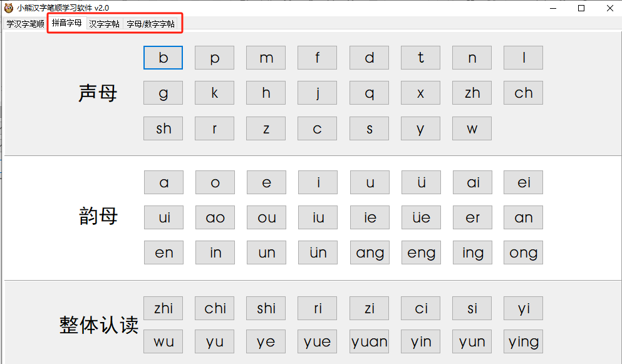The width and height of the screenshot is (622, 364).
Task: Click the 'ang' final button
Action: 370,252
